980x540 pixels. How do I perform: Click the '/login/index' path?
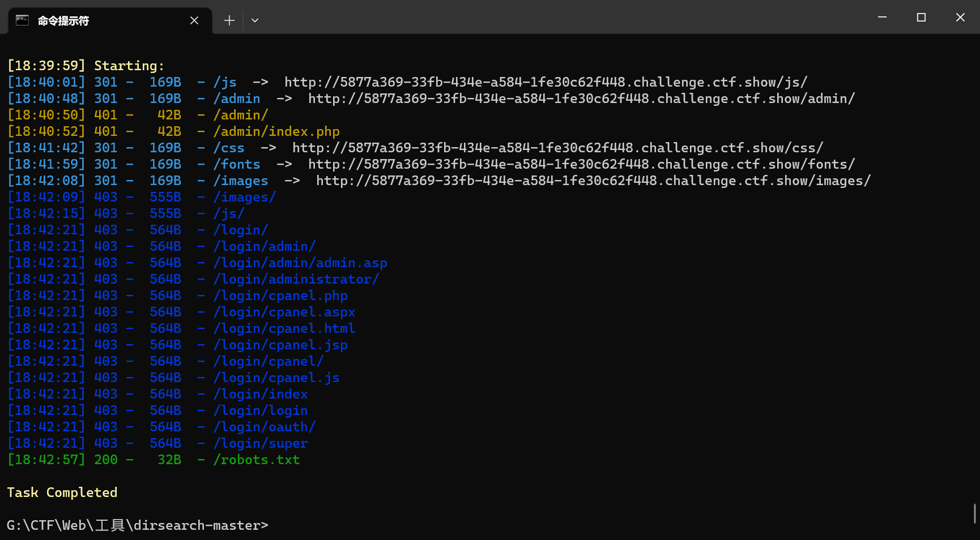261,394
